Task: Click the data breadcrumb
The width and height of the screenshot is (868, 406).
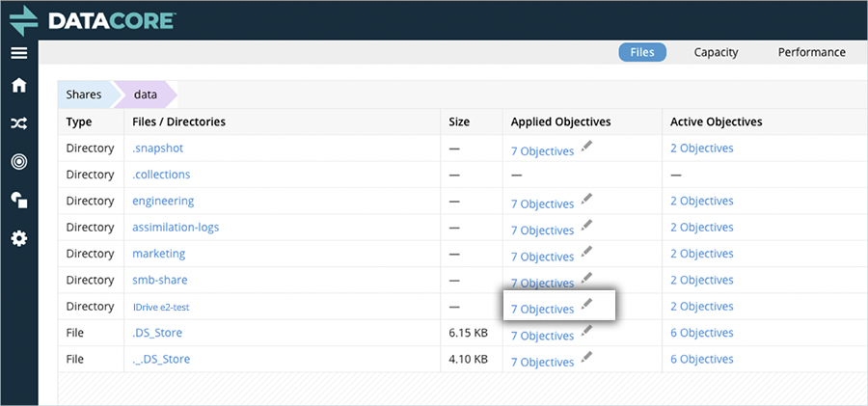Action: pyautogui.click(x=146, y=95)
